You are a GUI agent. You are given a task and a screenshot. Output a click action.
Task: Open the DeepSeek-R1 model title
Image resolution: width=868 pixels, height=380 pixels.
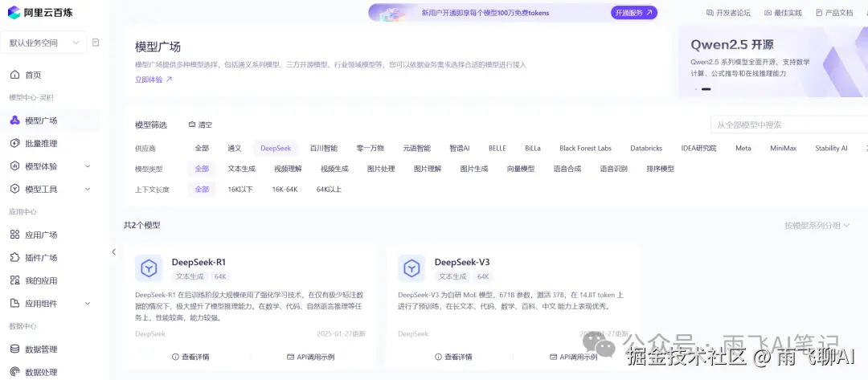coord(199,262)
